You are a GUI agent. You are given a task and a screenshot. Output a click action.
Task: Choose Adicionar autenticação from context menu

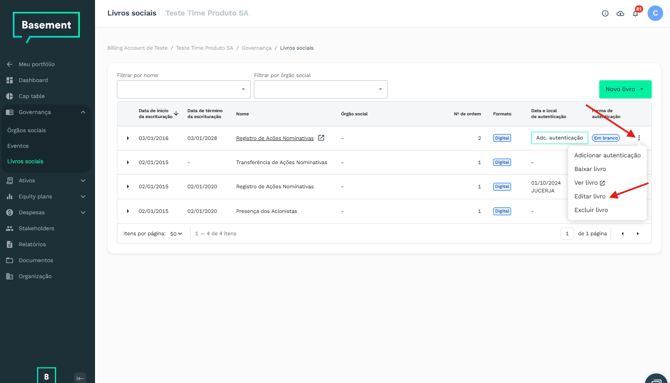(x=607, y=155)
